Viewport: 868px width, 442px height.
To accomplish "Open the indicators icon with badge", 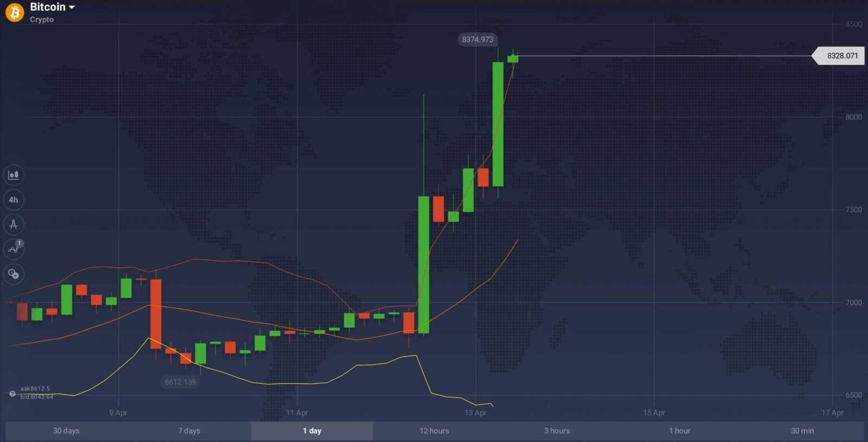I will pos(14,249).
